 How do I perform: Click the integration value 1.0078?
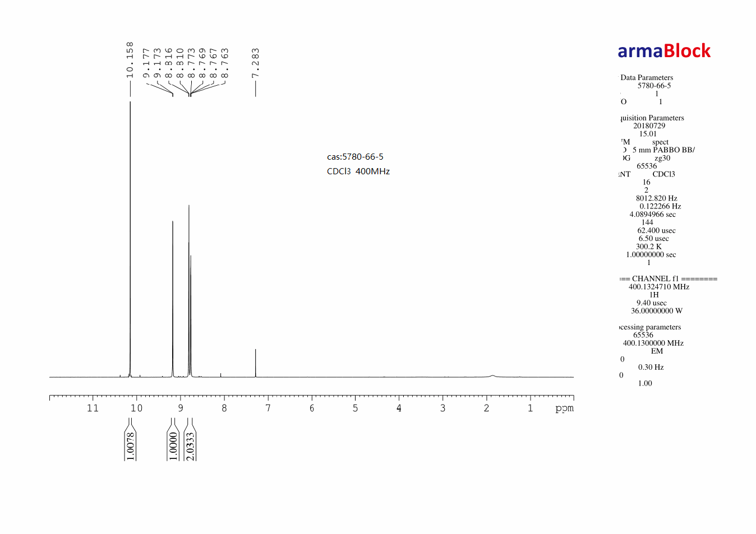pos(130,446)
